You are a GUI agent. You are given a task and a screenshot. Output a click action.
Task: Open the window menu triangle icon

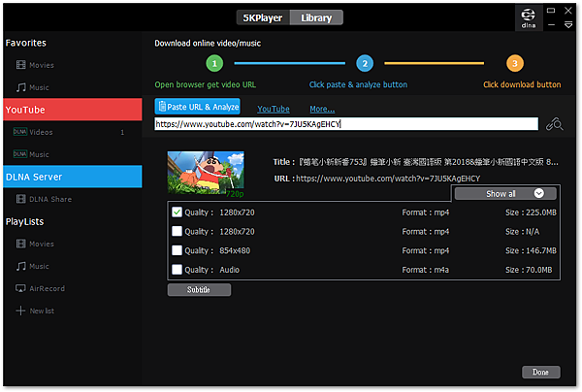pyautogui.click(x=567, y=25)
